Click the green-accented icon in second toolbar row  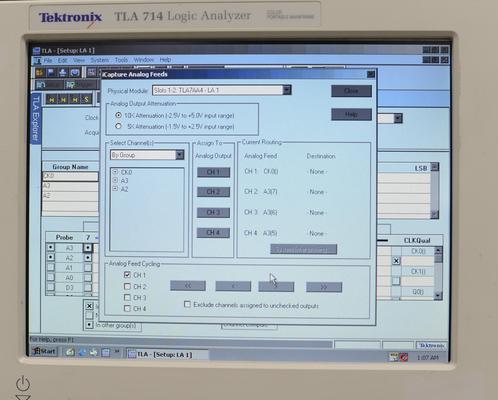point(71,85)
